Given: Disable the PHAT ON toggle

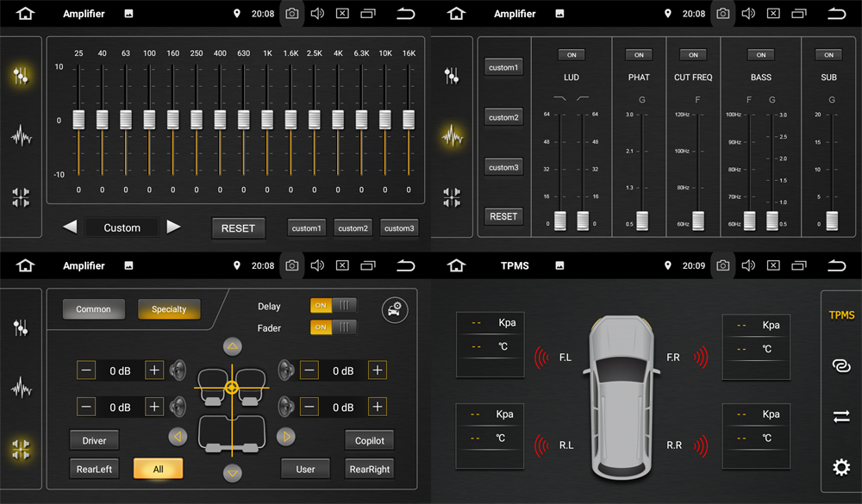Looking at the screenshot, I should (x=639, y=55).
